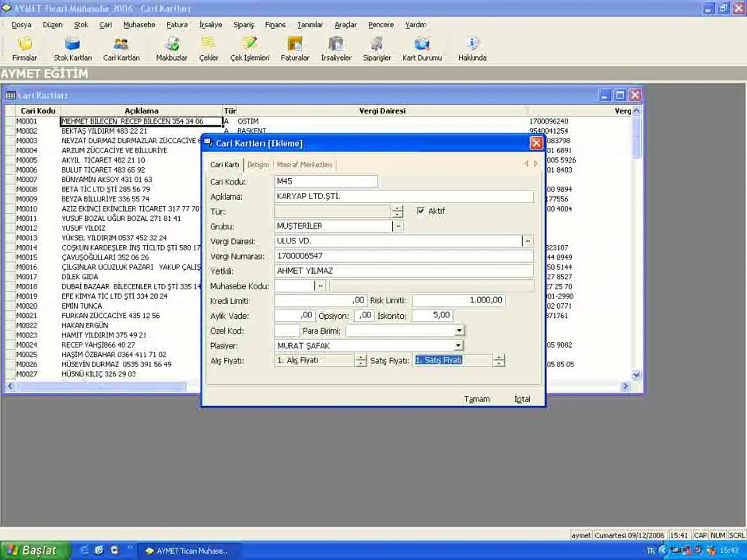The image size is (747, 560).
Task: Open Faturalar from the toolbar
Action: 295,48
